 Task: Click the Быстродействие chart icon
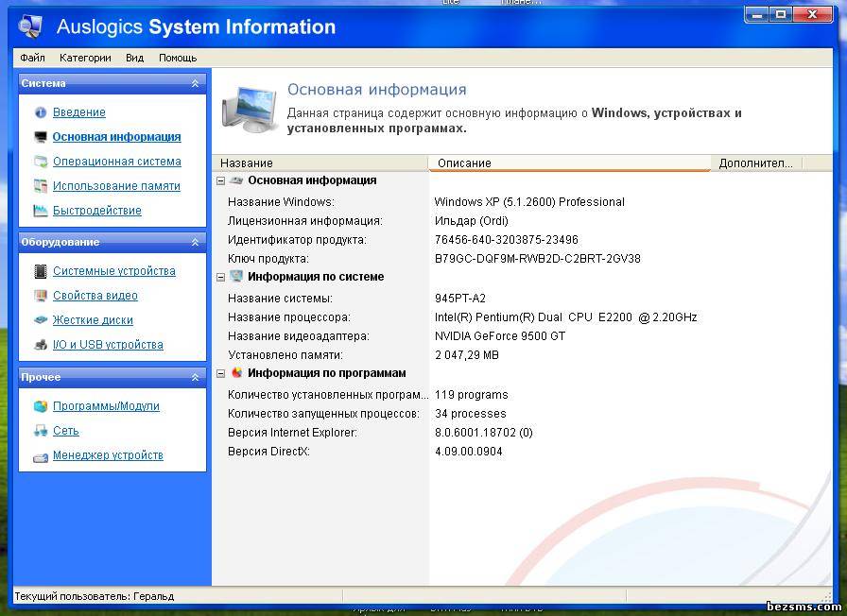tap(41, 211)
